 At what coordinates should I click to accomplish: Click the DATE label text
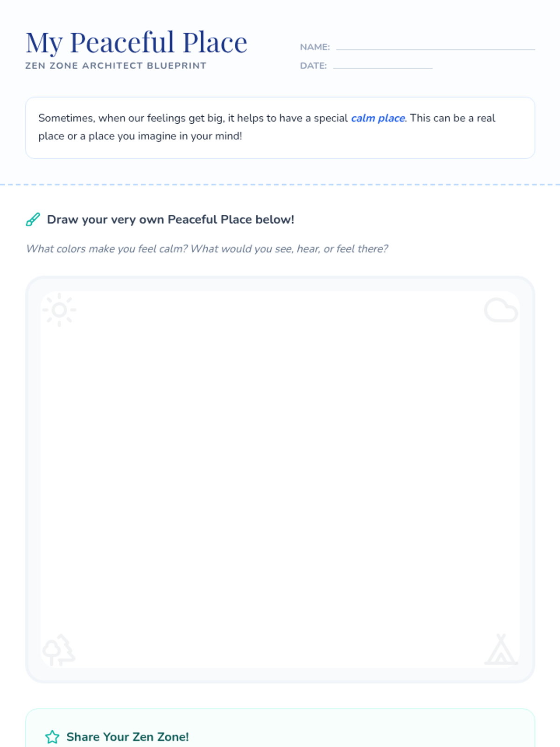coord(313,66)
